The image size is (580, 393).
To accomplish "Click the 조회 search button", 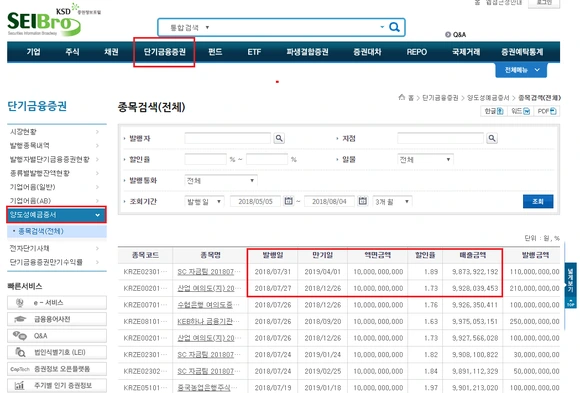I will point(538,201).
